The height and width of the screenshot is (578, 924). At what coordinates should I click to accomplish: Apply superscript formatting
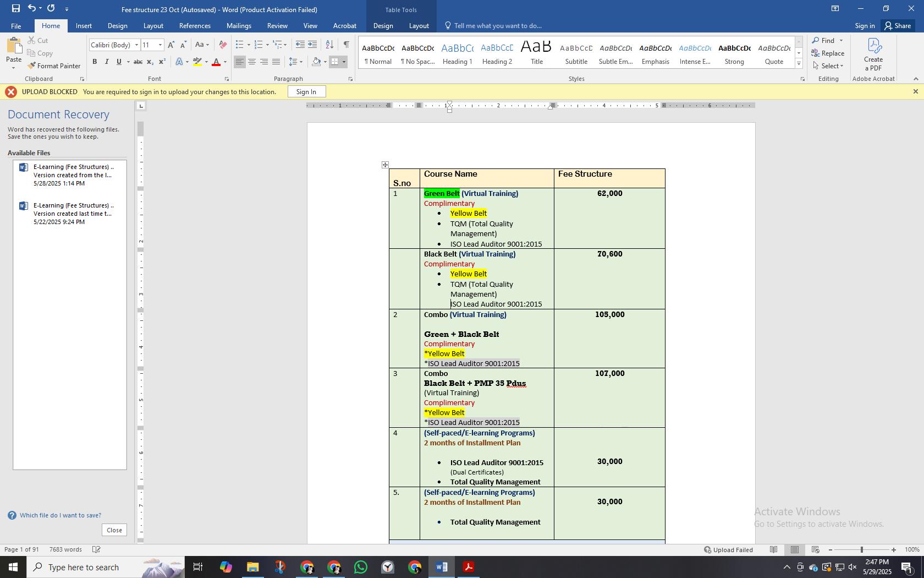[x=162, y=62]
